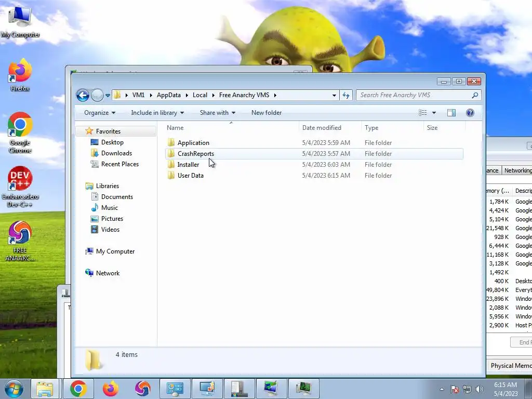Click the search magnifier icon

coord(475,96)
